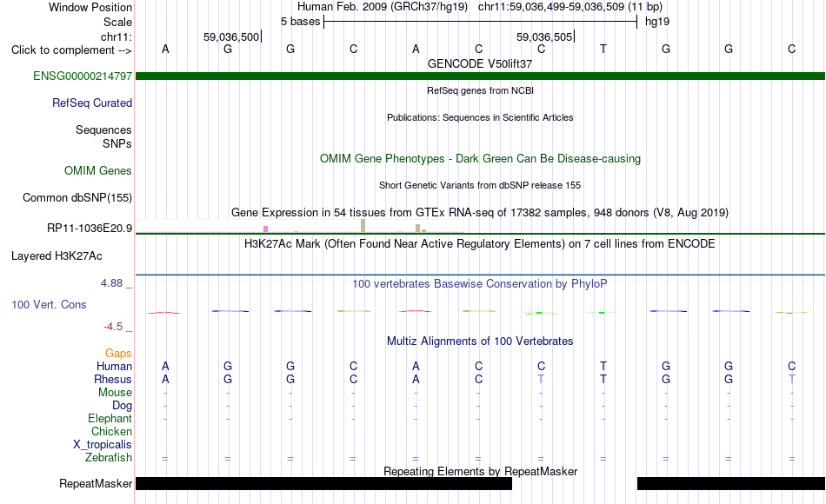Open the Layered H3K27Ac track label
Image resolution: width=826 pixels, height=504 pixels.
[x=57, y=256]
